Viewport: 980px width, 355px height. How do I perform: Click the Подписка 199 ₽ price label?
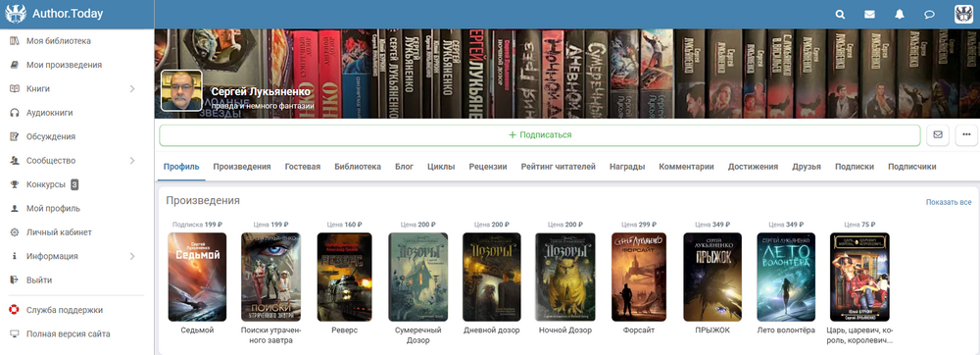[197, 224]
